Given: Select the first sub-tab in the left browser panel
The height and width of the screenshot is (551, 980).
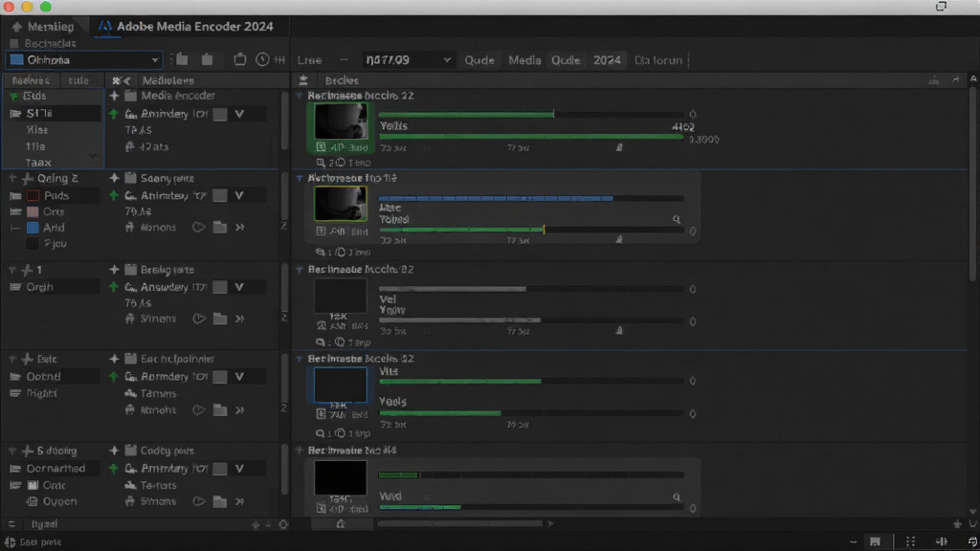Looking at the screenshot, I should [31, 80].
